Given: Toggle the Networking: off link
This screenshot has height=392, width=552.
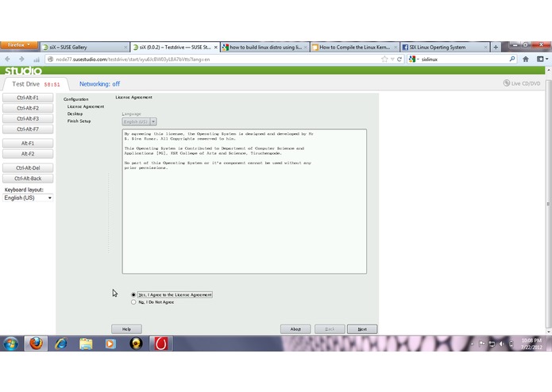Looking at the screenshot, I should pos(99,84).
